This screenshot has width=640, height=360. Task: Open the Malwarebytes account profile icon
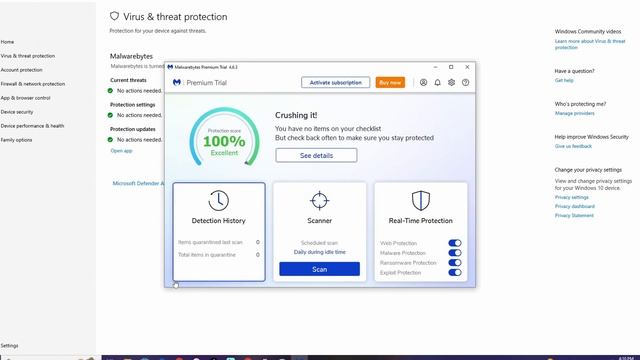coord(423,82)
